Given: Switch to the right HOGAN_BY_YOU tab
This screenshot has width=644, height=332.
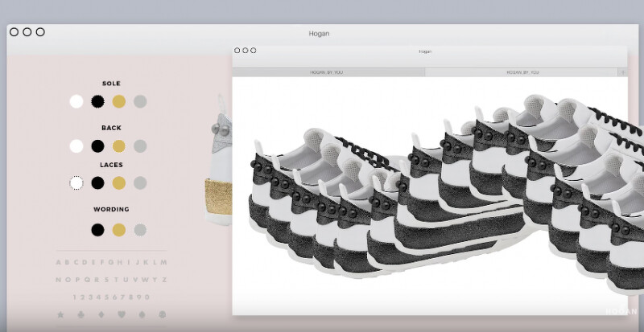Looking at the screenshot, I should pyautogui.click(x=522, y=72).
